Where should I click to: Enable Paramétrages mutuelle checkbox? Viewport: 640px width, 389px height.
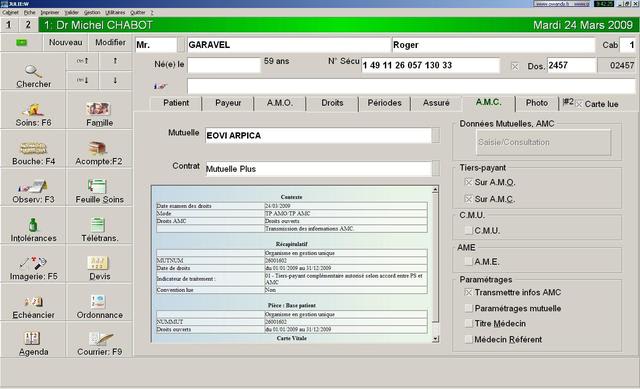click(469, 308)
